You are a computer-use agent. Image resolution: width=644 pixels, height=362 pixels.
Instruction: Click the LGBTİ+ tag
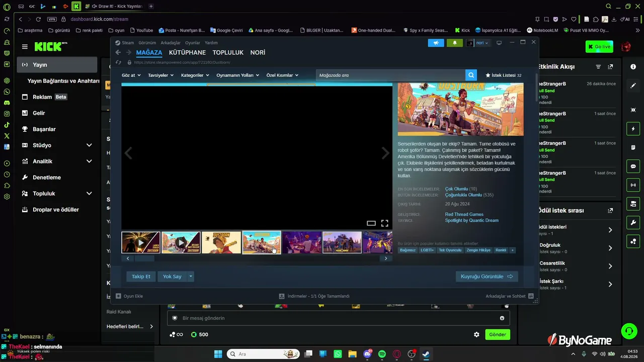pyautogui.click(x=427, y=250)
